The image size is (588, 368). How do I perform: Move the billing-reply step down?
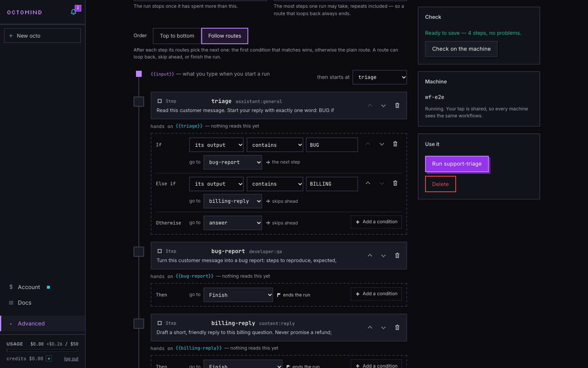383,328
